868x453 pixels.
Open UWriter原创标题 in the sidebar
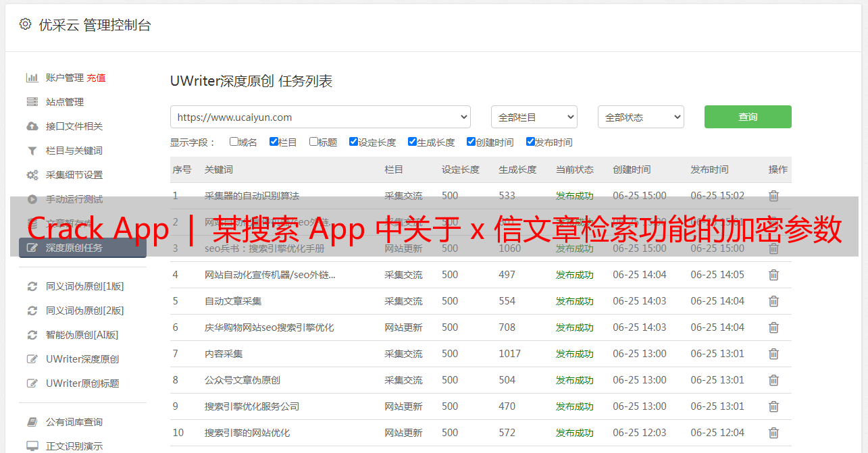(82, 383)
